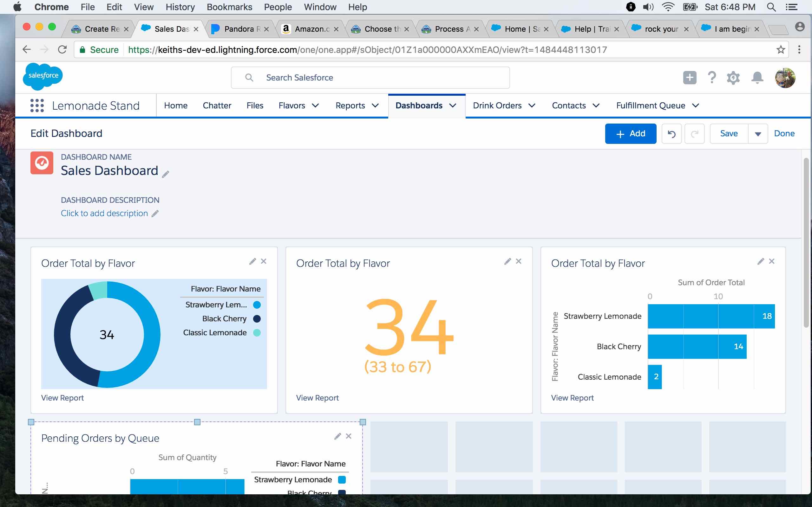Viewport: 812px width, 507px height.
Task: Click the Search Salesforce field
Action: pos(370,78)
